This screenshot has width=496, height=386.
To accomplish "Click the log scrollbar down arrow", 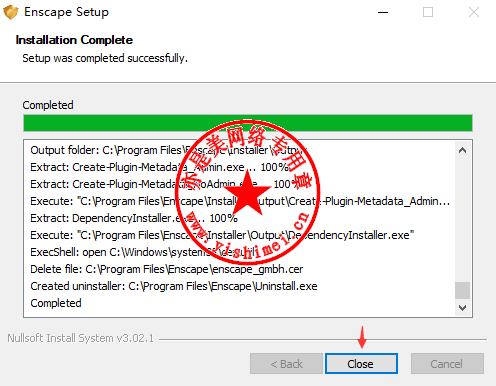I will [x=462, y=307].
